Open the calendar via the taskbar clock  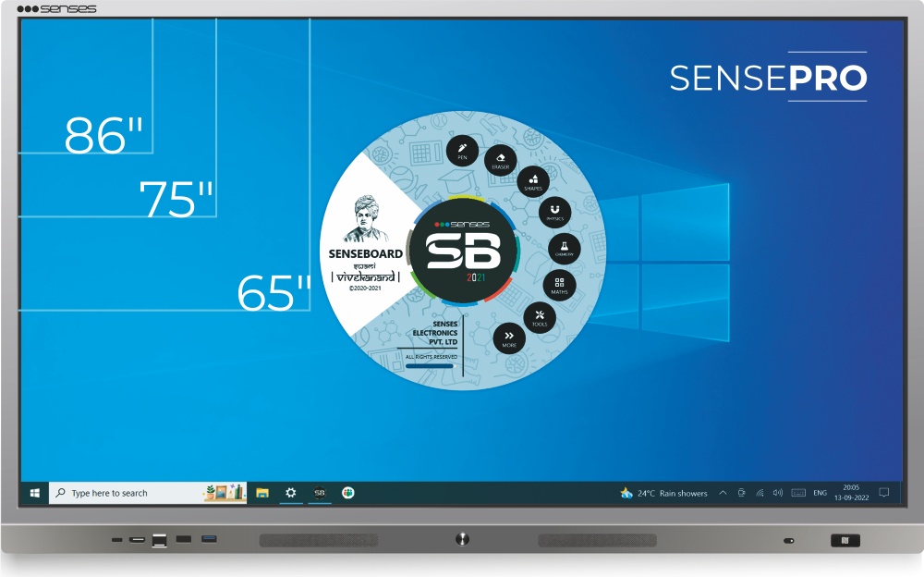coord(851,492)
